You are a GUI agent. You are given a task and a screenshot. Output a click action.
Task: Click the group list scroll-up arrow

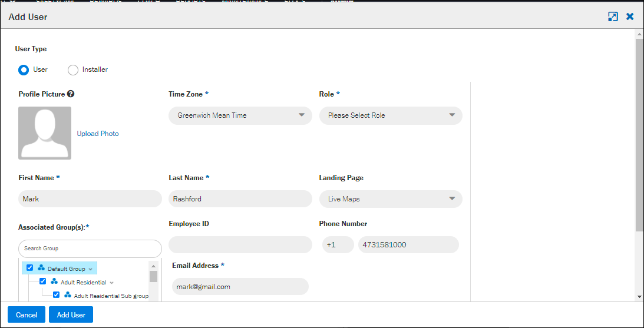pyautogui.click(x=154, y=266)
